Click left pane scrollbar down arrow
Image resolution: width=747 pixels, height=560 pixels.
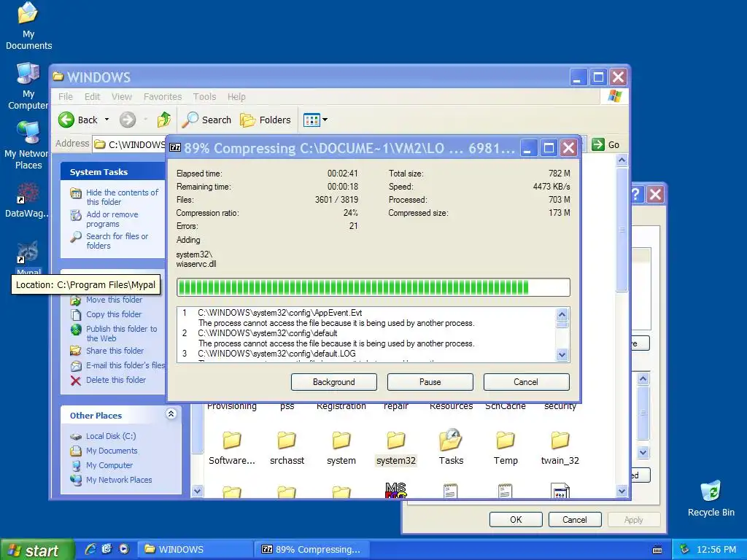click(x=197, y=491)
